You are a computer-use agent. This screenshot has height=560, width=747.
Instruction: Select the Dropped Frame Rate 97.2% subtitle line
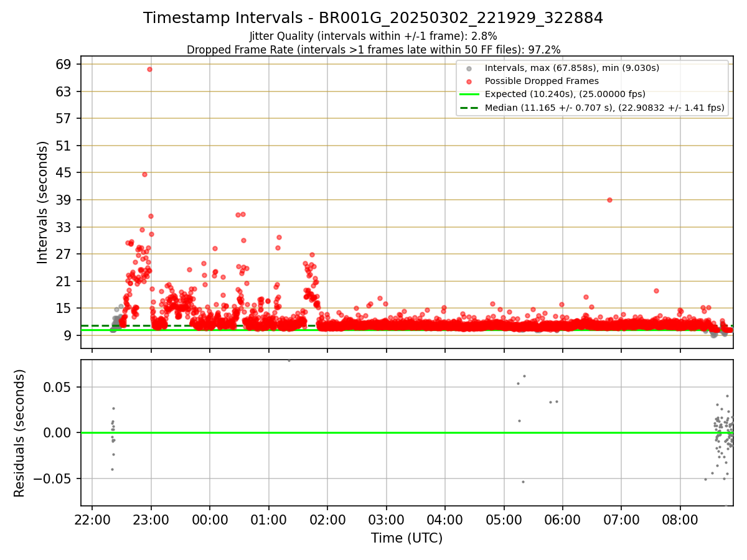374,50
